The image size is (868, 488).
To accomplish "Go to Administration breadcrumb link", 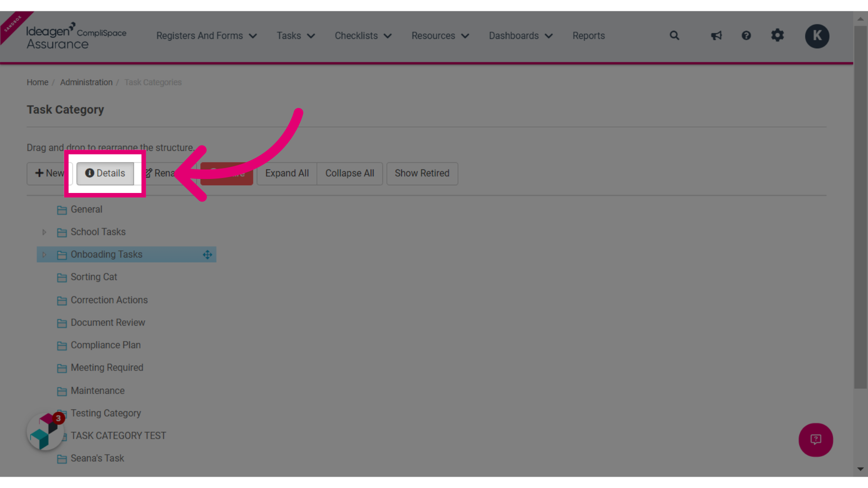I will (86, 82).
